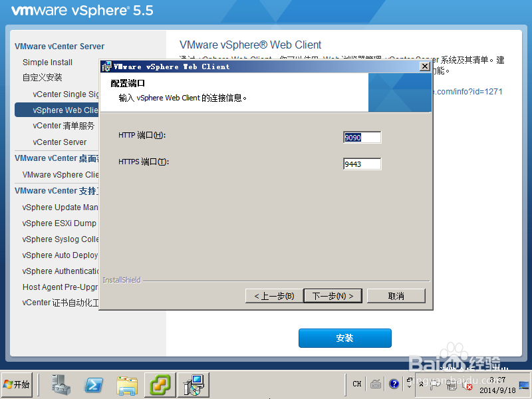Open Server Manager from the taskbar
Screen dimensions: 532x399
61,384
